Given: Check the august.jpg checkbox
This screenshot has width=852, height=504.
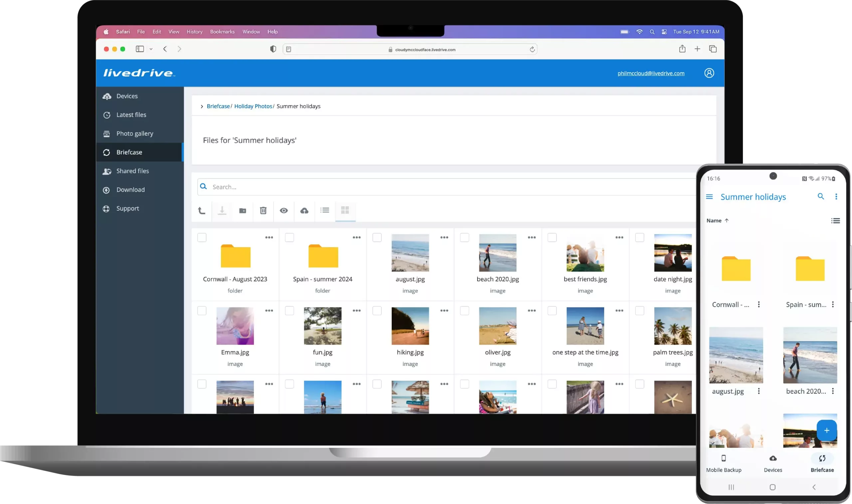Looking at the screenshot, I should tap(377, 238).
